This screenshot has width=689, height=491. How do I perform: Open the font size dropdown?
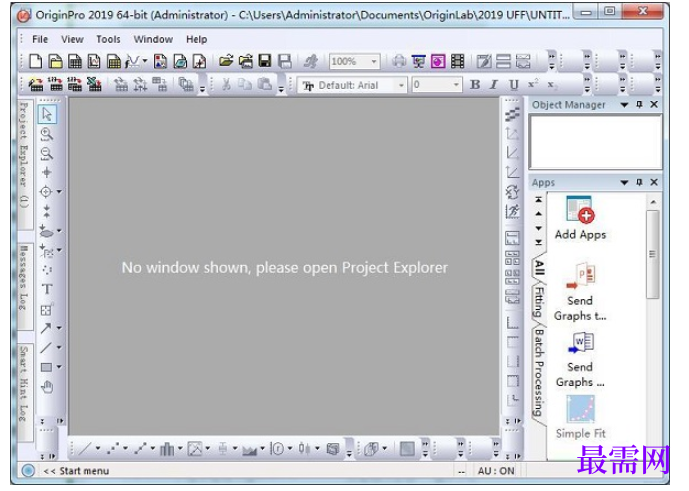click(457, 84)
